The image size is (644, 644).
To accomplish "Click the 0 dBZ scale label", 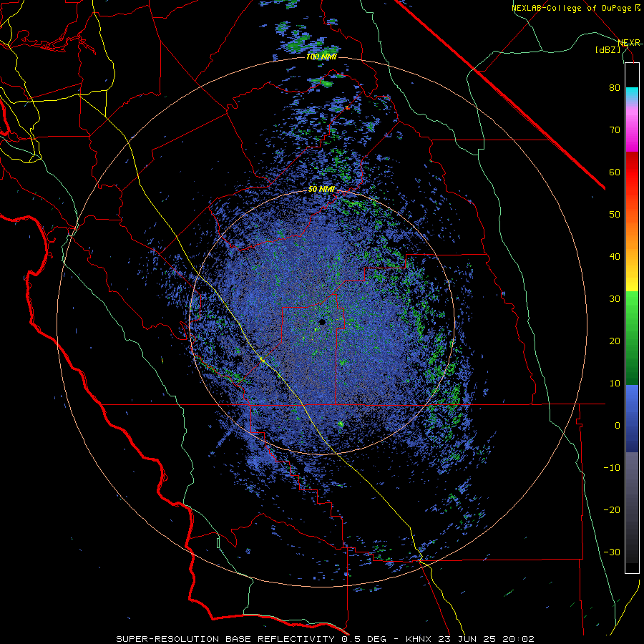I will pyautogui.click(x=618, y=426).
